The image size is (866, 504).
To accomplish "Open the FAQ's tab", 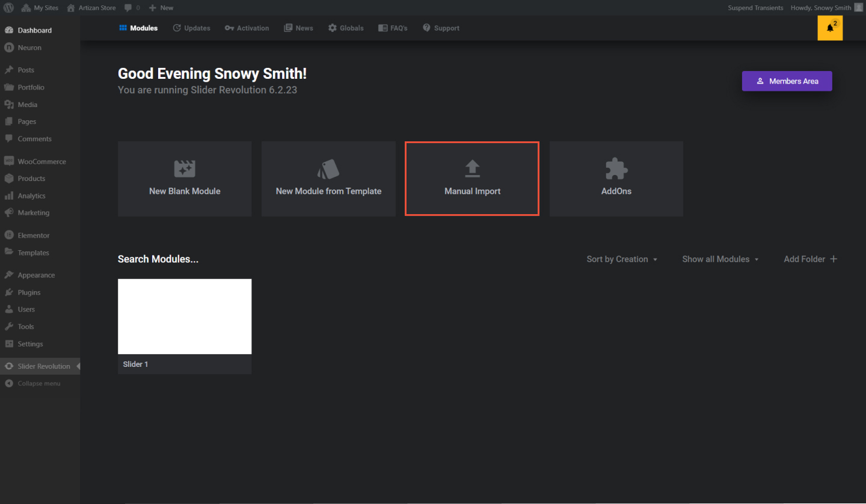I will [x=393, y=28].
